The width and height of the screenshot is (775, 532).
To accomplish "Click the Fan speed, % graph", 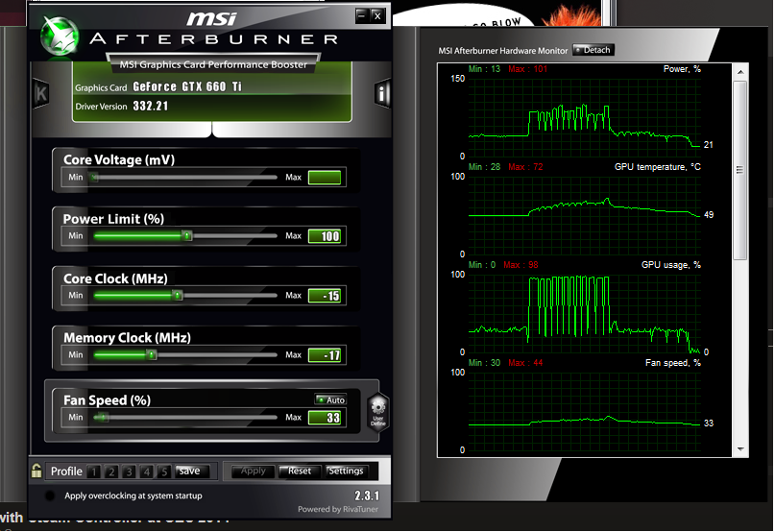I will 584,411.
